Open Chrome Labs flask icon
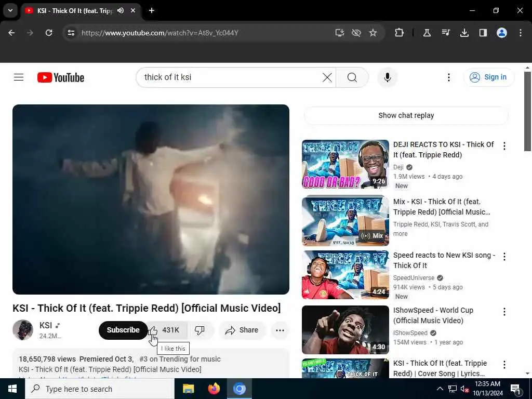The height and width of the screenshot is (399, 532). click(427, 33)
